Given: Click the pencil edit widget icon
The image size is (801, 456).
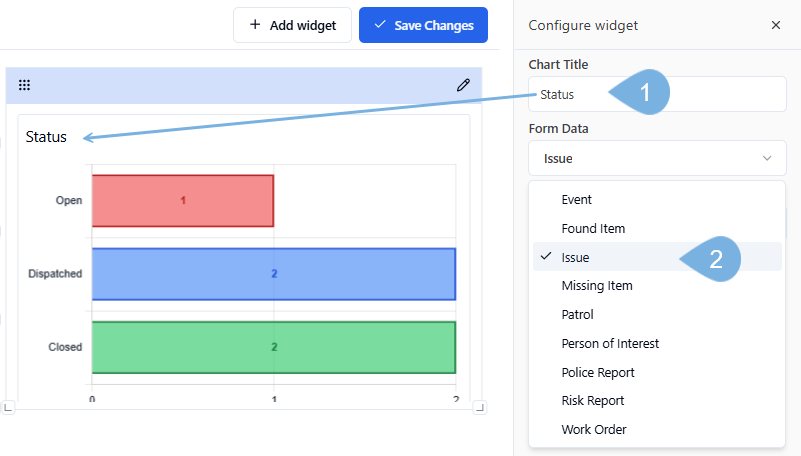Looking at the screenshot, I should pos(463,86).
